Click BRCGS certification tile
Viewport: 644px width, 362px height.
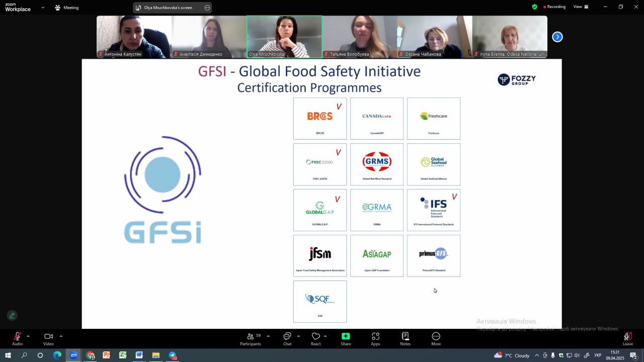pyautogui.click(x=320, y=119)
